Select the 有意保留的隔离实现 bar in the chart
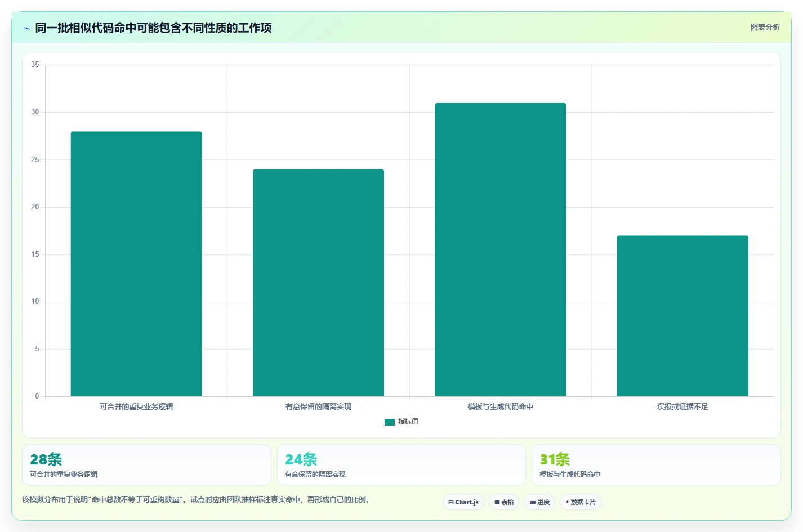Image resolution: width=803 pixels, height=532 pixels. 318,283
